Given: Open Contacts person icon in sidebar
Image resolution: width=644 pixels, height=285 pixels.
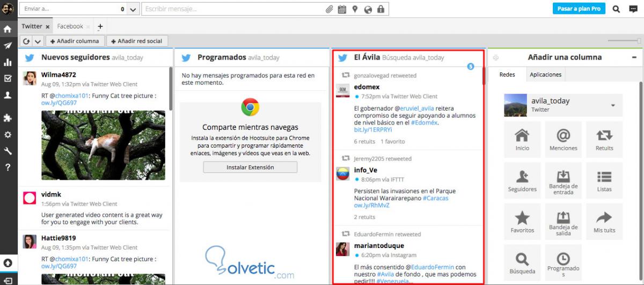Looking at the screenshot, I should tap(8, 95).
